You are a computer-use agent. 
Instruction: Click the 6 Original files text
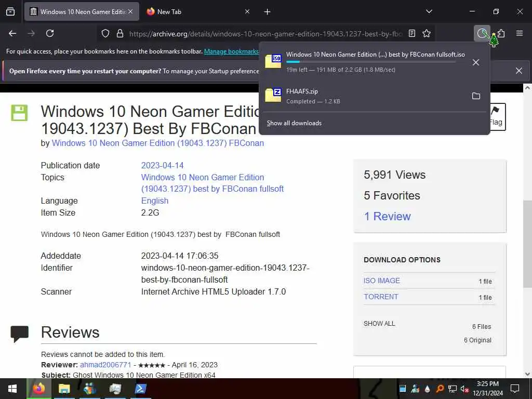coord(477,340)
